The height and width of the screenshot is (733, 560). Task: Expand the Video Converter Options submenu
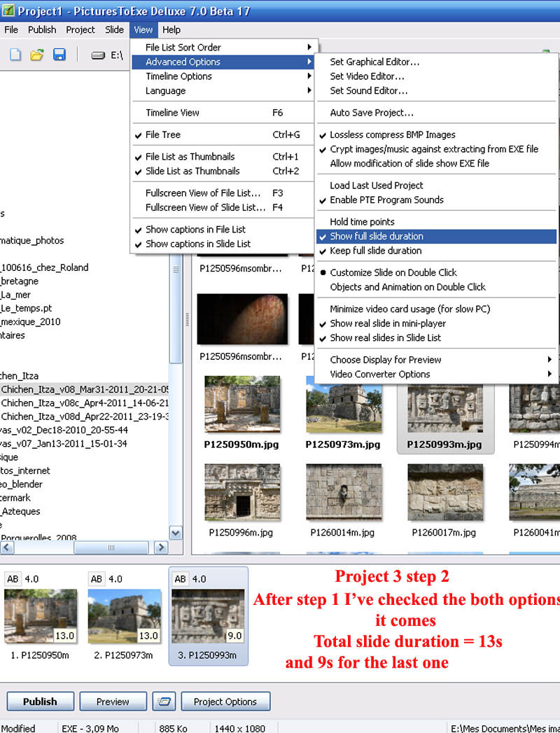[x=379, y=374]
